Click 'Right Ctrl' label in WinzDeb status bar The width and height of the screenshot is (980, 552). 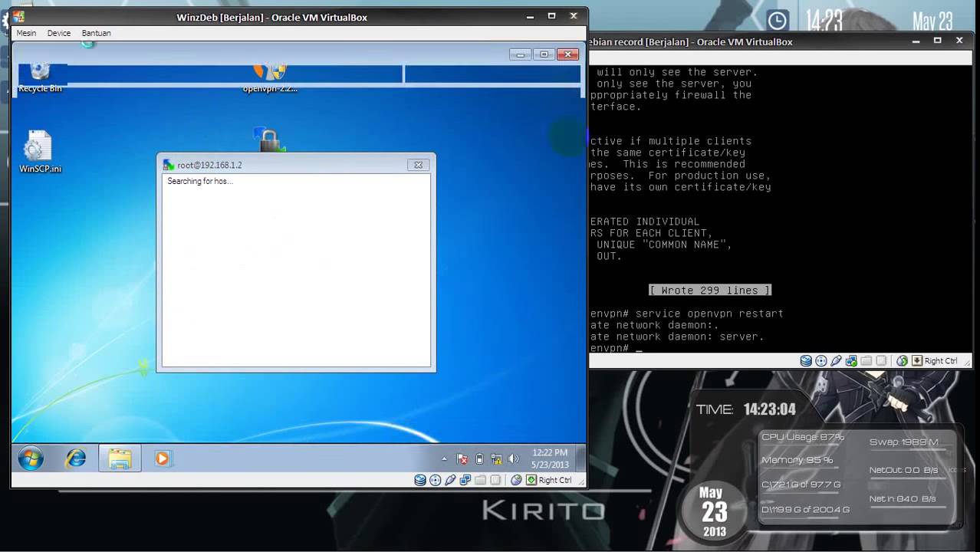[x=555, y=481]
